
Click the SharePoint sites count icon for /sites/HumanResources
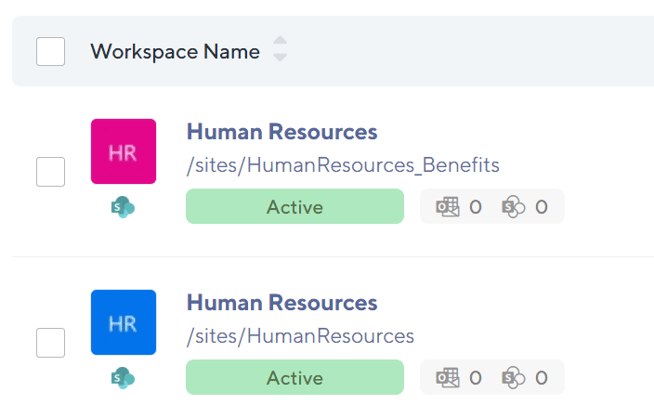pos(514,378)
